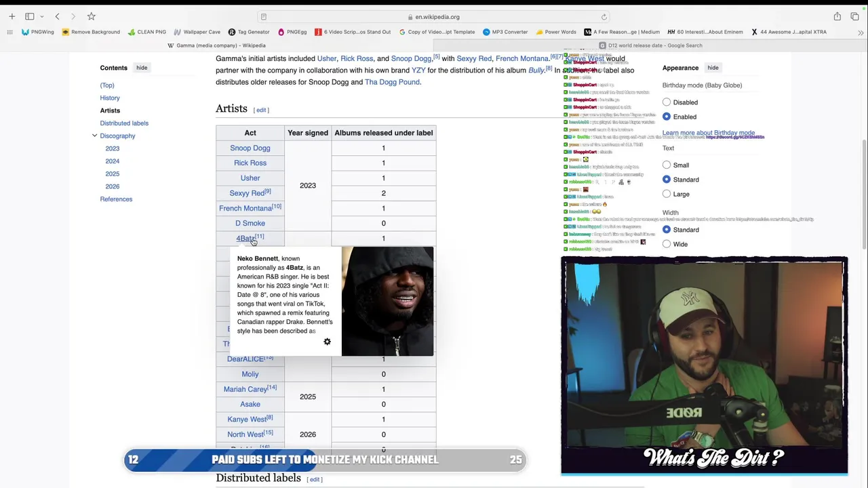Screen dimensions: 868x488
Task: Set page width to Wide
Action: coord(667,244)
